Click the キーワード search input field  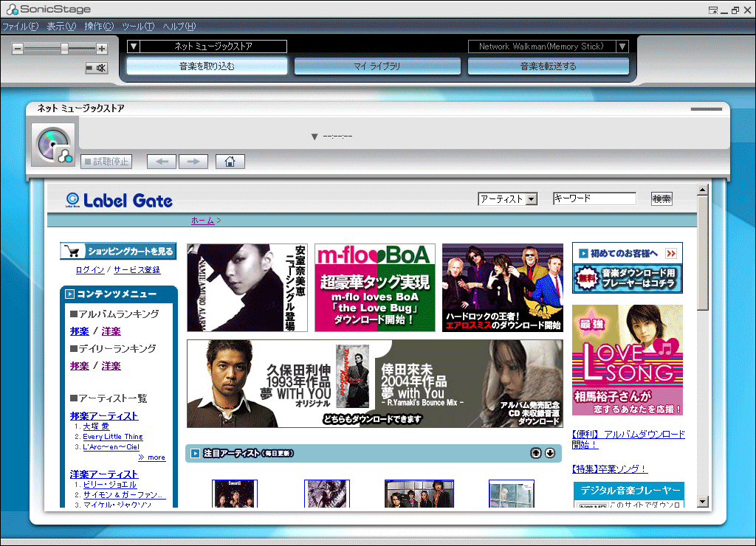(594, 198)
